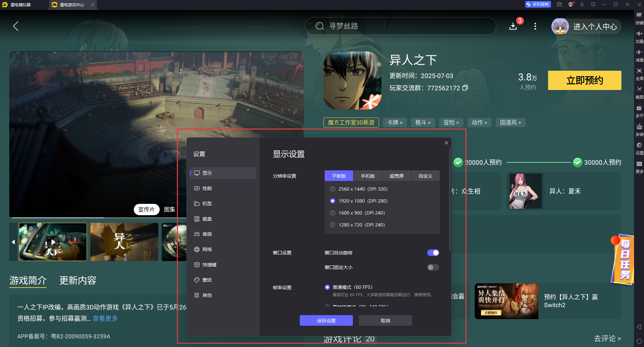Image resolution: width=644 pixels, height=347 pixels.
Task: Go back with the arrow beside the search bar
Action: (16, 26)
